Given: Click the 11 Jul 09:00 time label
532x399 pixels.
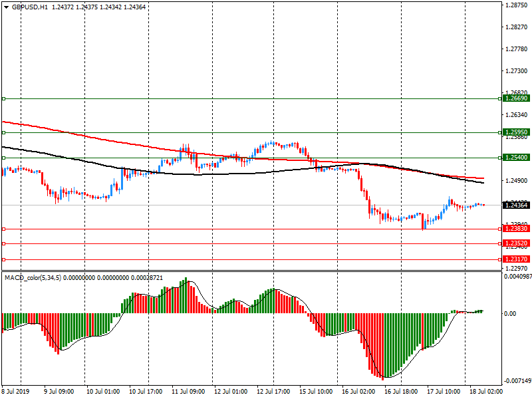Looking at the screenshot, I should pyautogui.click(x=188, y=392).
